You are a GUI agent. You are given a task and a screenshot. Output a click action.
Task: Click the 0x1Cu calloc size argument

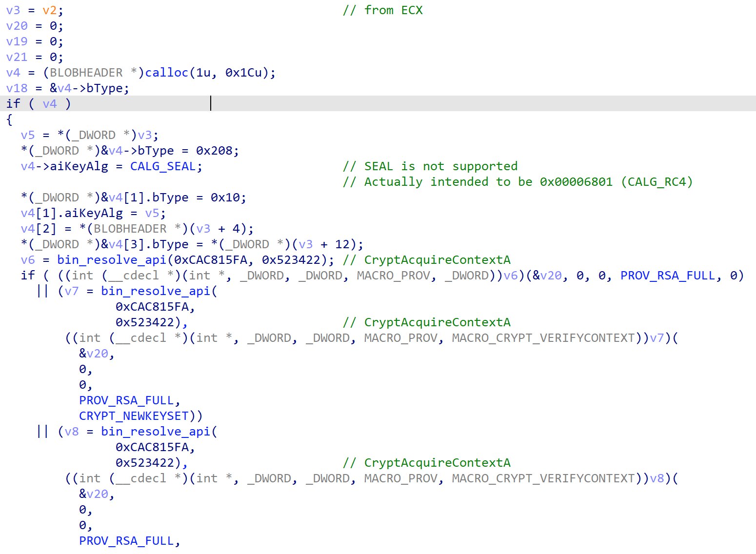[243, 73]
